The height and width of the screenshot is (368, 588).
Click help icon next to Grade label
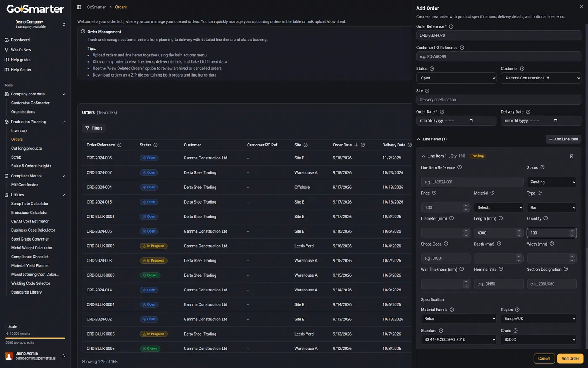(x=516, y=331)
